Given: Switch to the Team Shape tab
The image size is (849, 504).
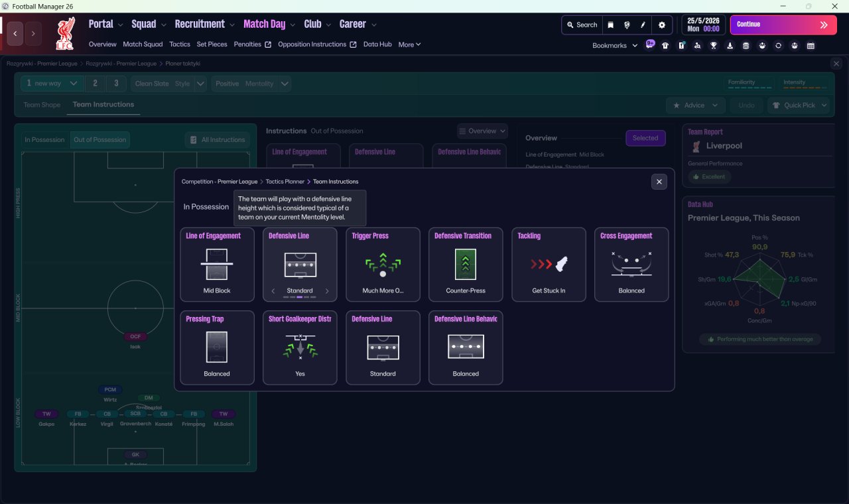Looking at the screenshot, I should pos(42,105).
